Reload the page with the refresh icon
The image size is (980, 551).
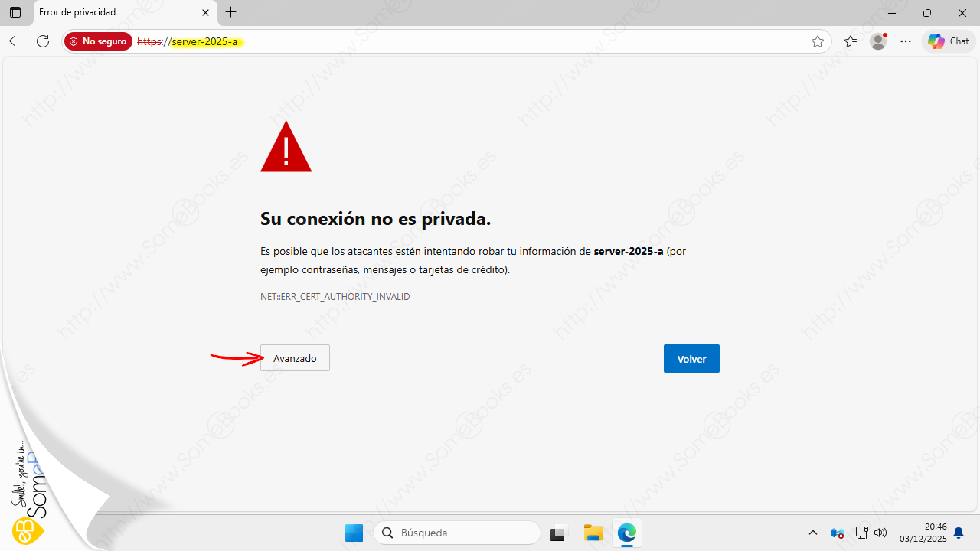pos(43,41)
